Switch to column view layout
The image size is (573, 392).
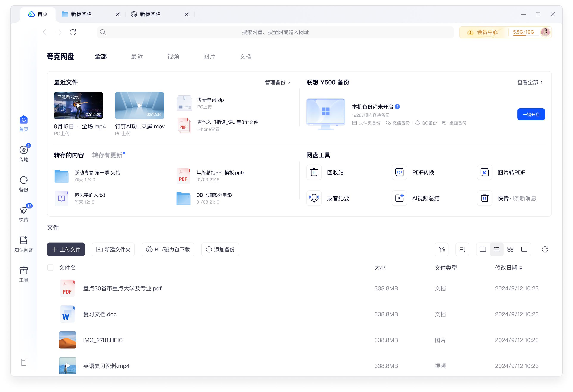(483, 249)
